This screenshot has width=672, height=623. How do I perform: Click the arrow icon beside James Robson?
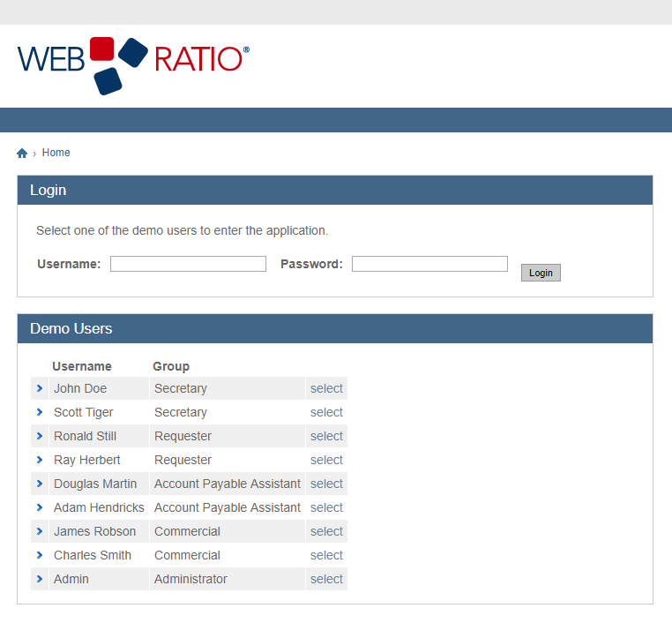point(40,531)
